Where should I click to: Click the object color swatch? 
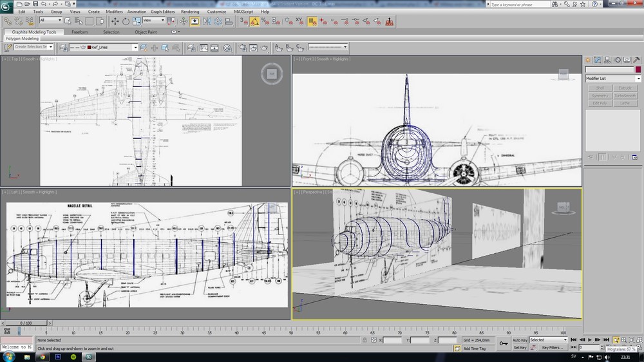click(638, 70)
